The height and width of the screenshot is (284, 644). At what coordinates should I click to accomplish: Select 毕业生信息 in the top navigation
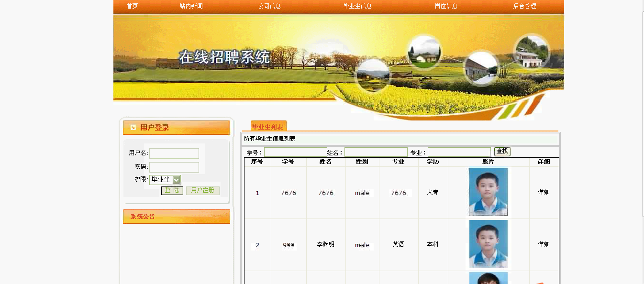pos(357,6)
